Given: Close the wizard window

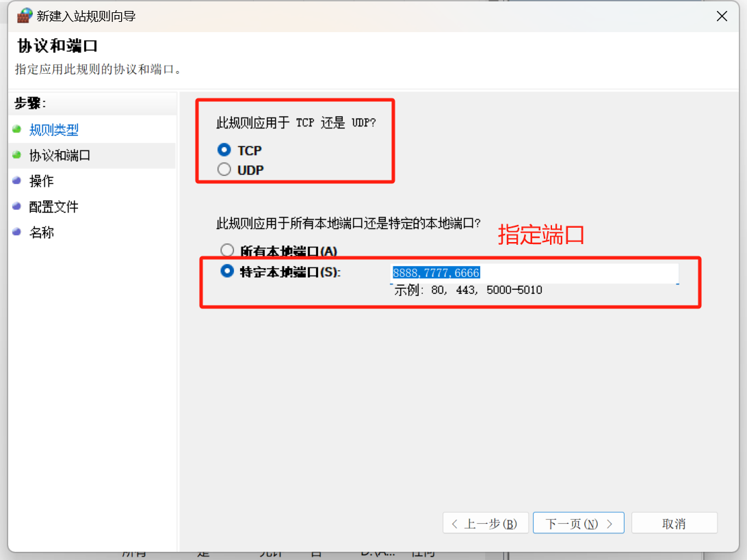Looking at the screenshot, I should [x=722, y=16].
